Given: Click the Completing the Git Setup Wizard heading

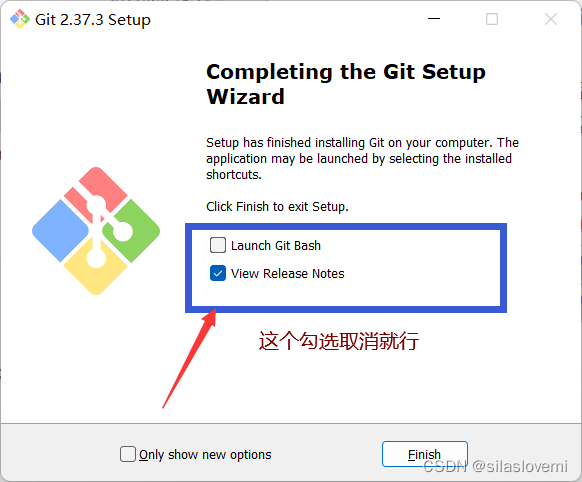Looking at the screenshot, I should (346, 84).
